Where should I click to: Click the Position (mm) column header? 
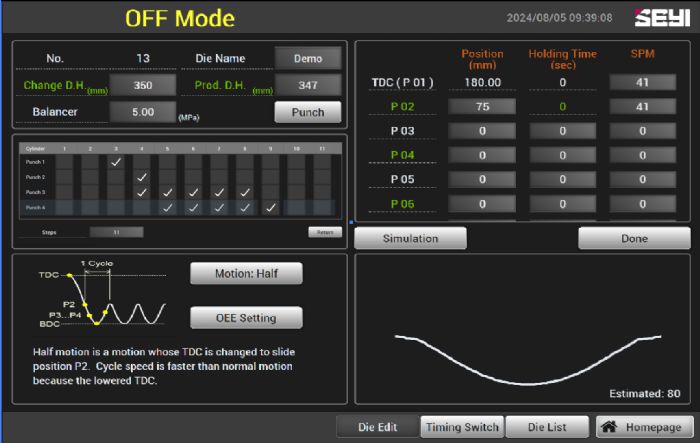[482, 59]
